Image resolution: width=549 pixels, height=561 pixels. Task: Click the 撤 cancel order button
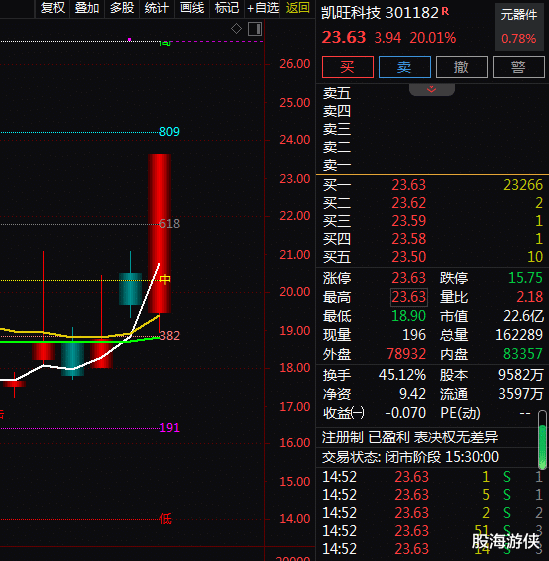pos(461,67)
